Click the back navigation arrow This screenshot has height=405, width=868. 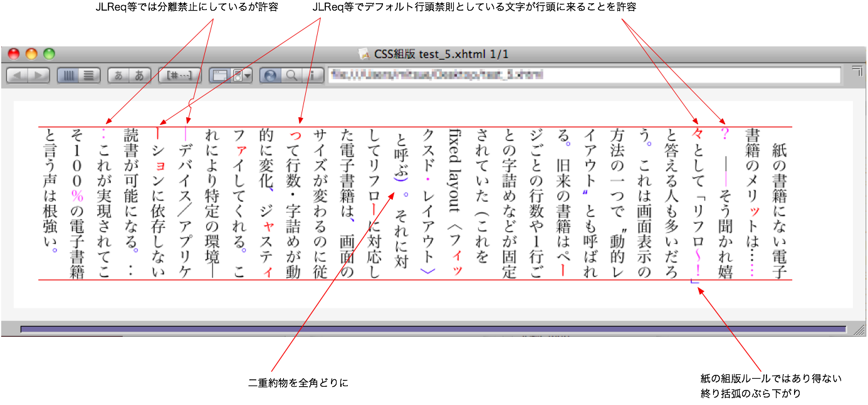18,75
